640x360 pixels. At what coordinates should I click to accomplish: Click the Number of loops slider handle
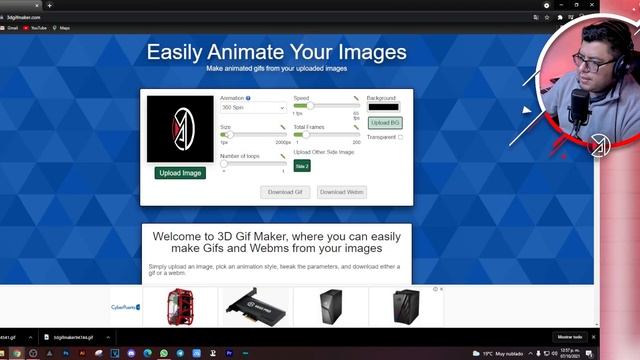click(224, 164)
